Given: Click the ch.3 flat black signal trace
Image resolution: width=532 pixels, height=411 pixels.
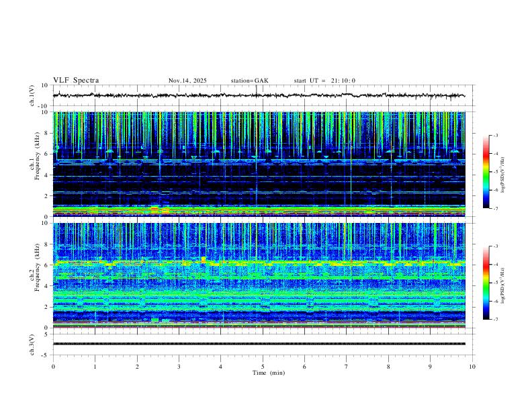Looking at the screenshot, I should (259, 344).
